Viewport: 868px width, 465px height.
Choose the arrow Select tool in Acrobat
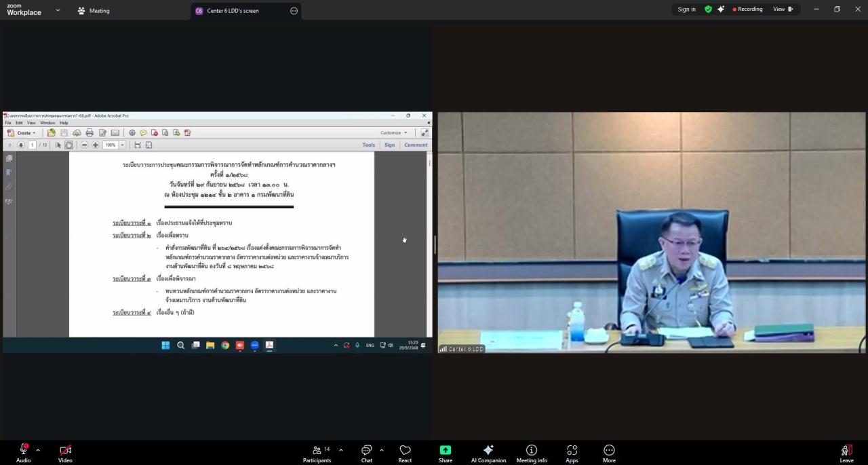point(58,145)
